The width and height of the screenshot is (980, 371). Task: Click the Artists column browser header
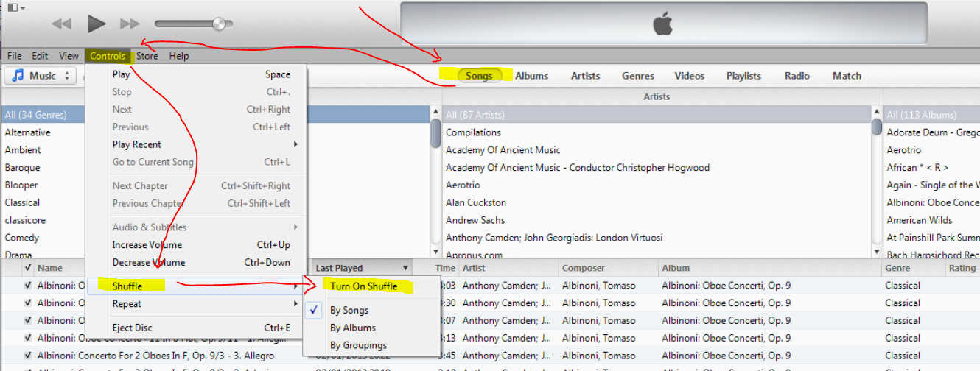click(657, 96)
